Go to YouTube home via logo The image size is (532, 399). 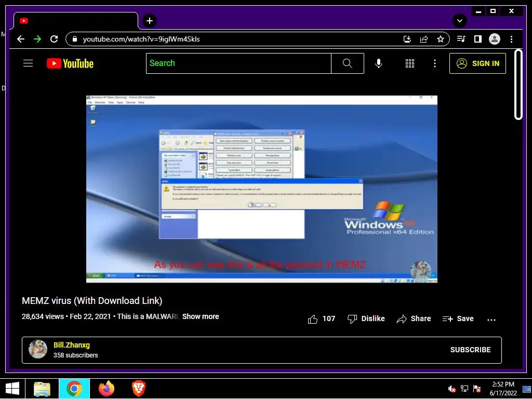[70, 63]
